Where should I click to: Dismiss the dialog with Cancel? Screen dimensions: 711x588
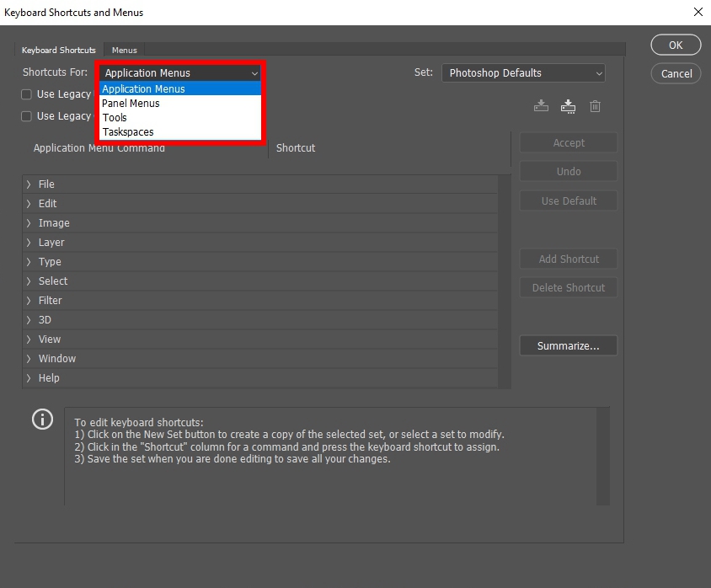point(675,73)
